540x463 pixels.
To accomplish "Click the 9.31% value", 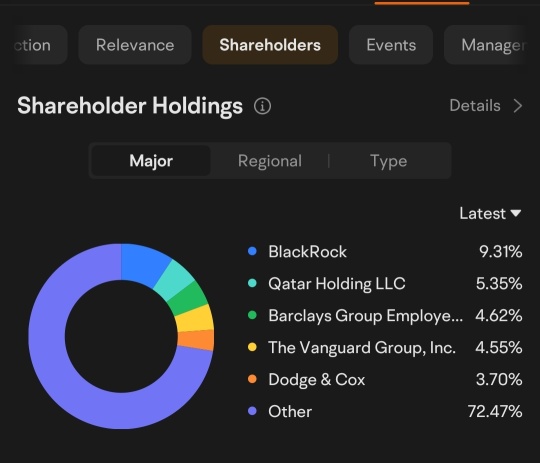I will 500,251.
